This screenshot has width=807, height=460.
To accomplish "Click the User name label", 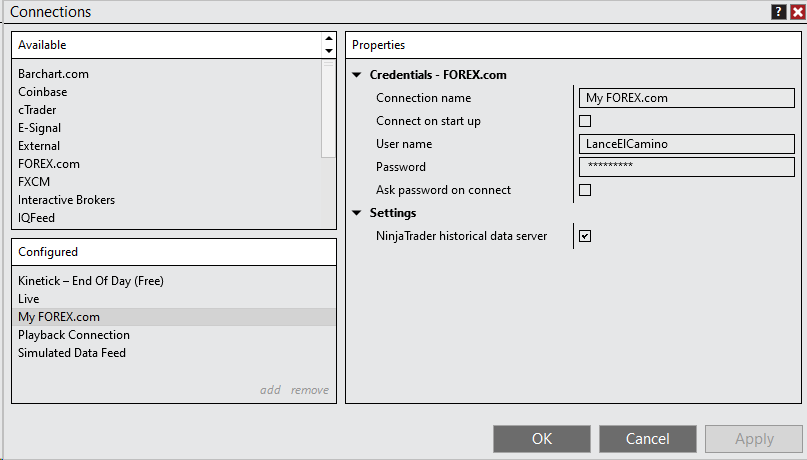I will [404, 144].
